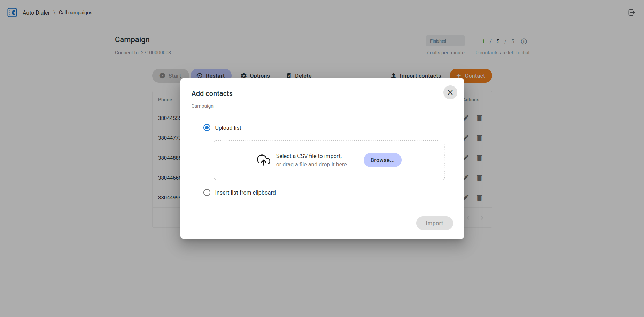
Task: Click the logout icon in header
Action: pos(631,13)
